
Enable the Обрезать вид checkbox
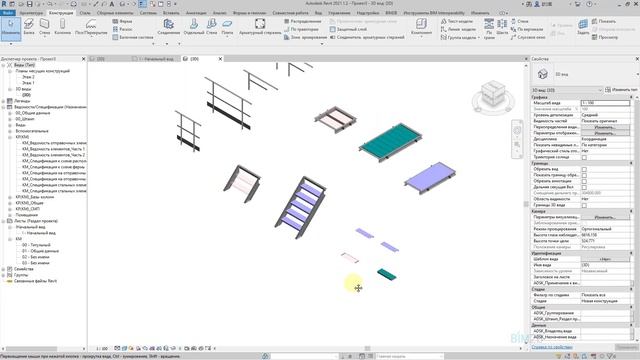(x=584, y=169)
